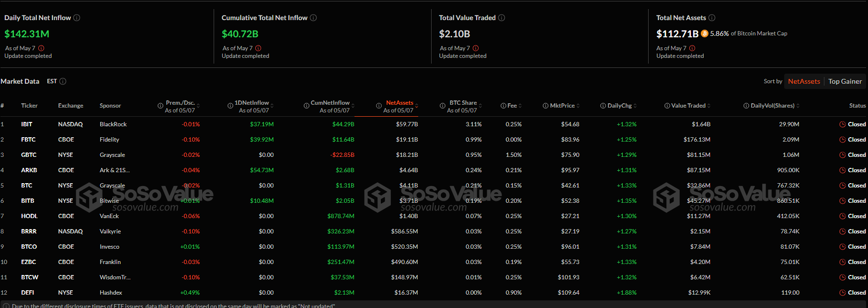
Task: Select NetAssets sort-by tab
Action: tap(804, 81)
